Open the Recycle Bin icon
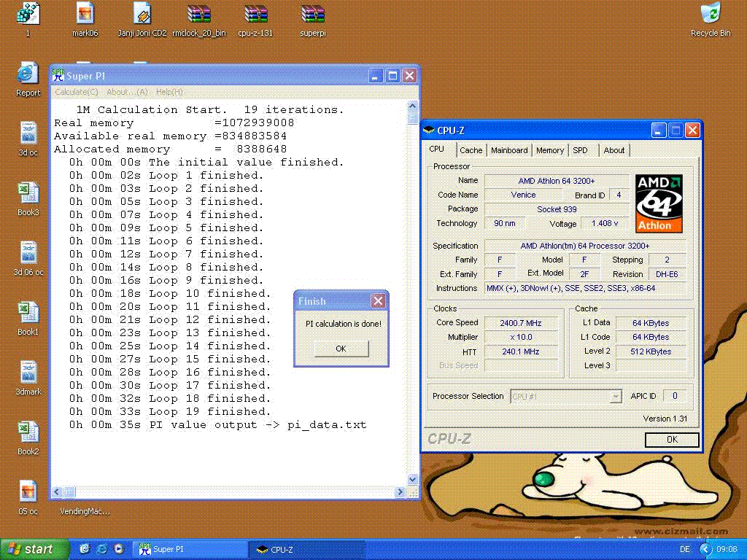The height and width of the screenshot is (560, 747). [711, 19]
